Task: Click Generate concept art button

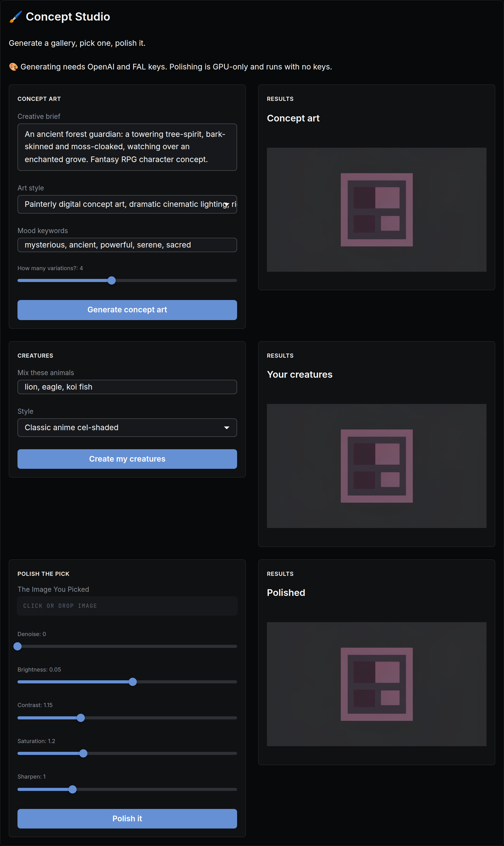Action: pos(127,310)
